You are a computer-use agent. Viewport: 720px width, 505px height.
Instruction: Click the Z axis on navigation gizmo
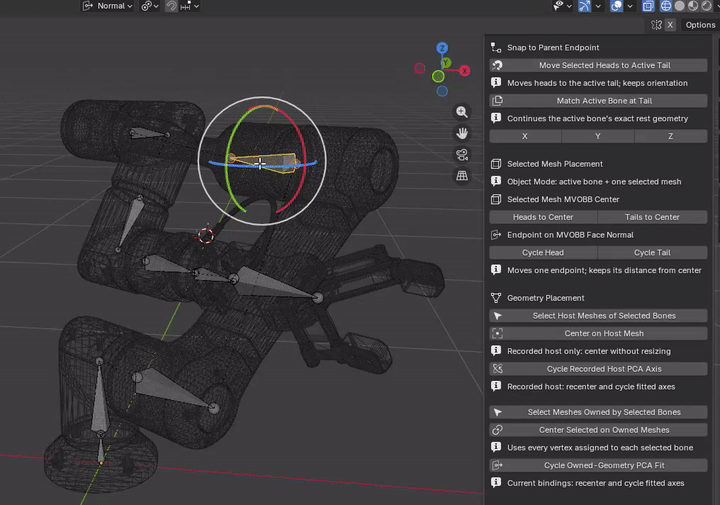pyautogui.click(x=442, y=48)
